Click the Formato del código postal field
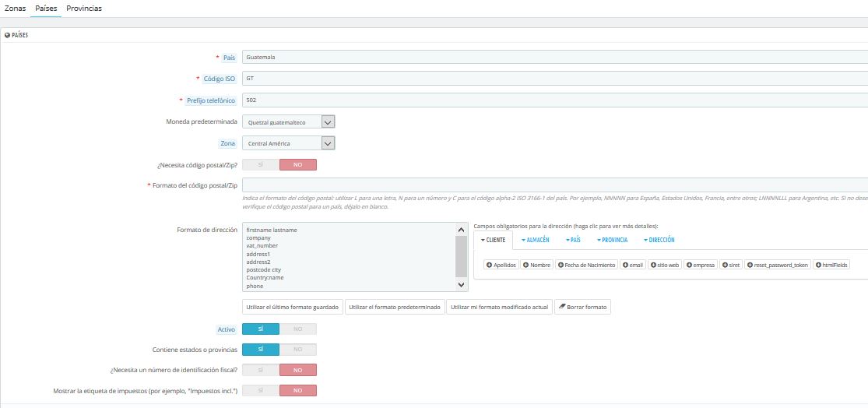This screenshot has width=868, height=408. pos(555,185)
